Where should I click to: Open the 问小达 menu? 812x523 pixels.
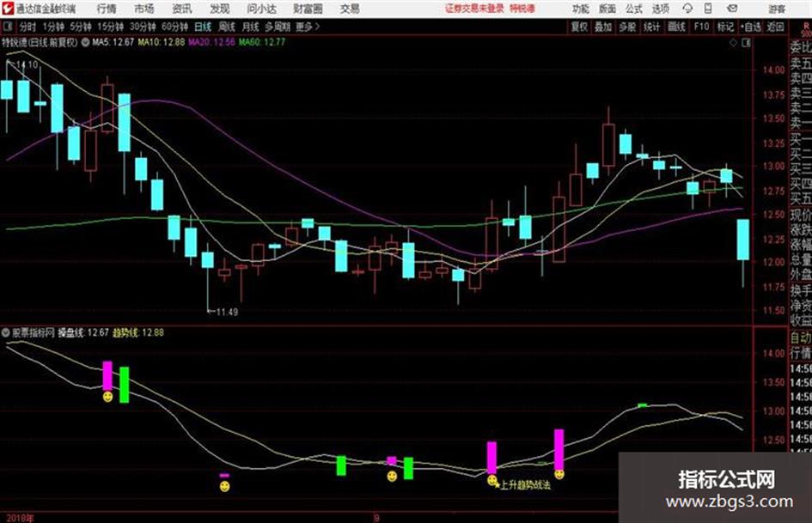[x=262, y=9]
